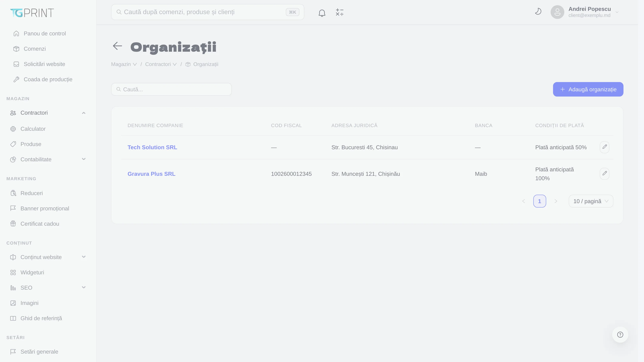This screenshot has height=362, width=644.
Task: Click the fiscal code 1002600012345 cell
Action: pyautogui.click(x=291, y=174)
